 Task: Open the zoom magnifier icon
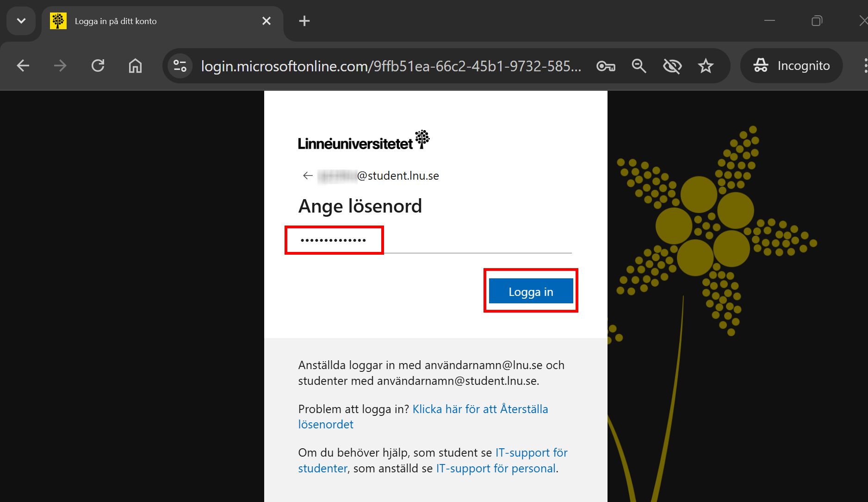point(639,66)
